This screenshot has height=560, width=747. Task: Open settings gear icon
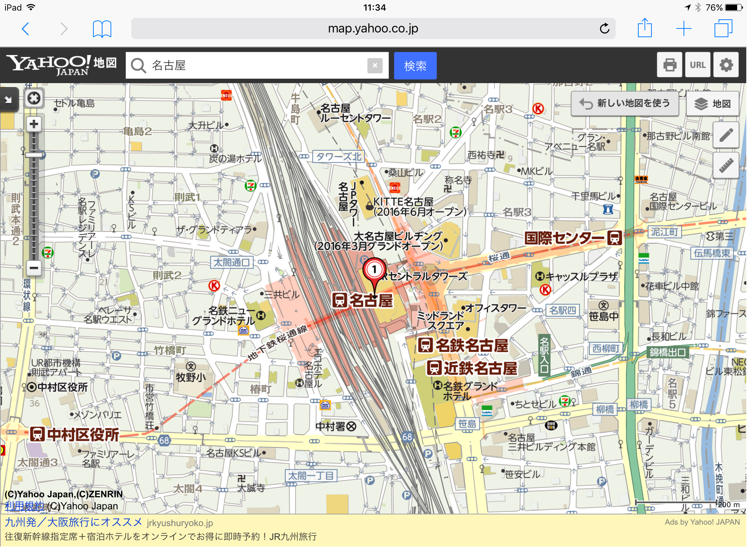point(726,65)
